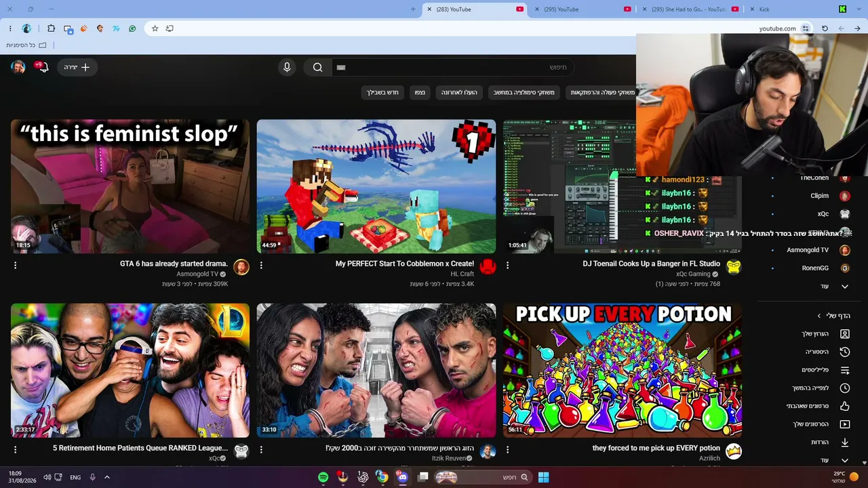
Task: Open the options menu for Cobblemon video
Action: tap(261, 265)
